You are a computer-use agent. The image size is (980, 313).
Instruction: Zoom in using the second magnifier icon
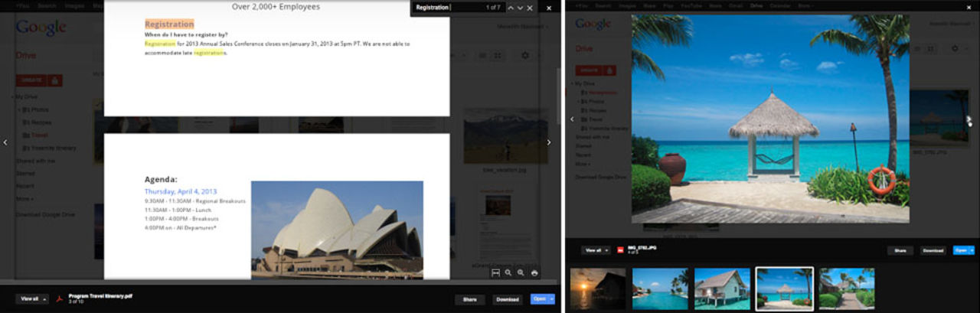(x=521, y=272)
